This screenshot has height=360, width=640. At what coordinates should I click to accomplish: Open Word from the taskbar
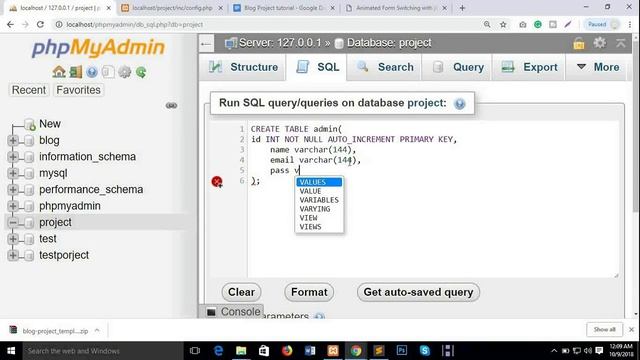310,351
